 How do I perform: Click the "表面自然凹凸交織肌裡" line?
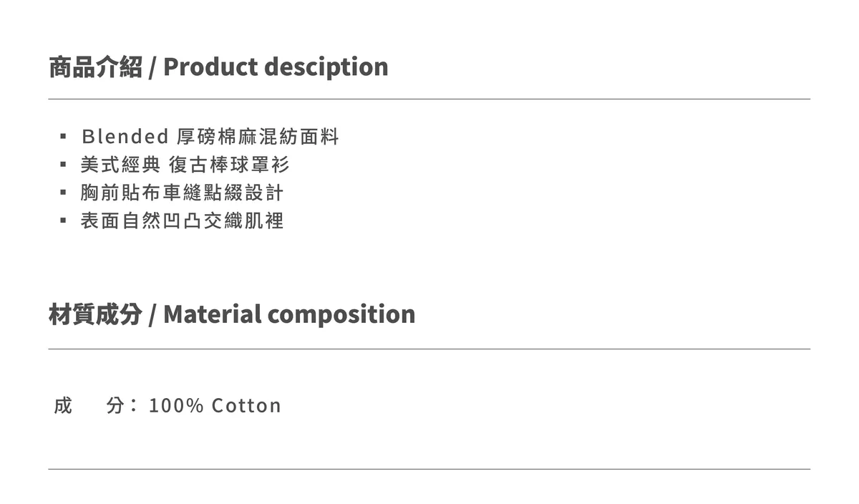(183, 220)
